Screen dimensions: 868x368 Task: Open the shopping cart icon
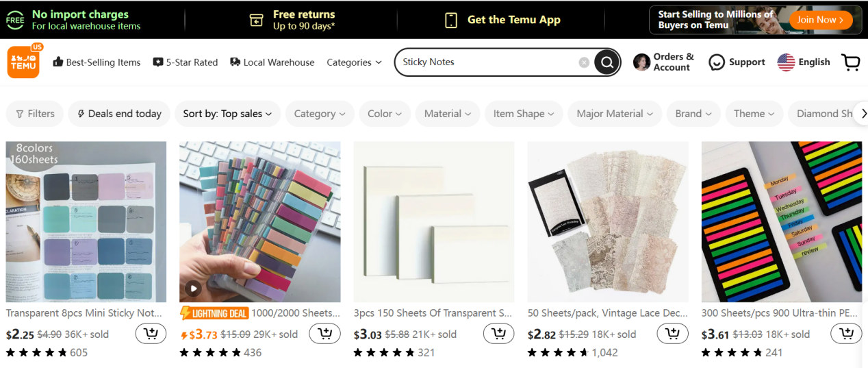851,62
